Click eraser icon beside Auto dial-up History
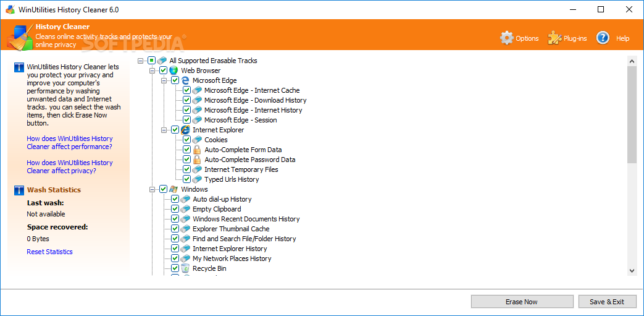 pos(185,199)
